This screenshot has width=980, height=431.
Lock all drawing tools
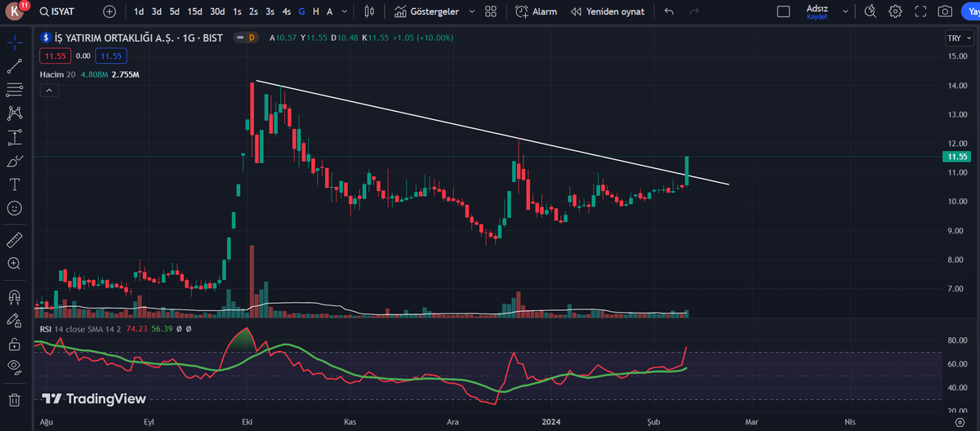(x=14, y=344)
